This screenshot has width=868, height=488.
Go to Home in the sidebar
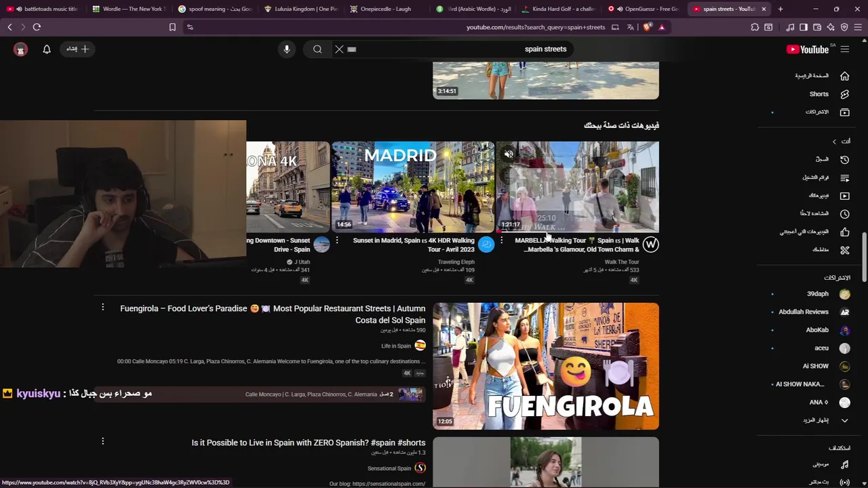[821, 76]
